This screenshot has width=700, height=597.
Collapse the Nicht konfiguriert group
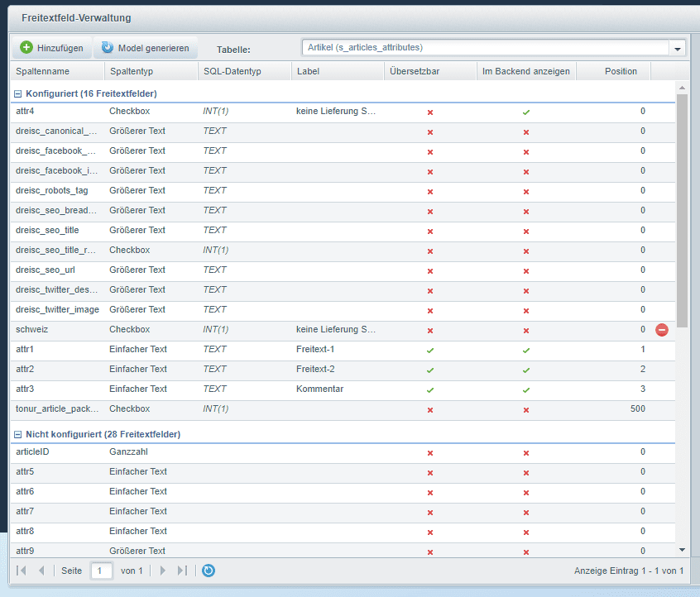coord(18,434)
